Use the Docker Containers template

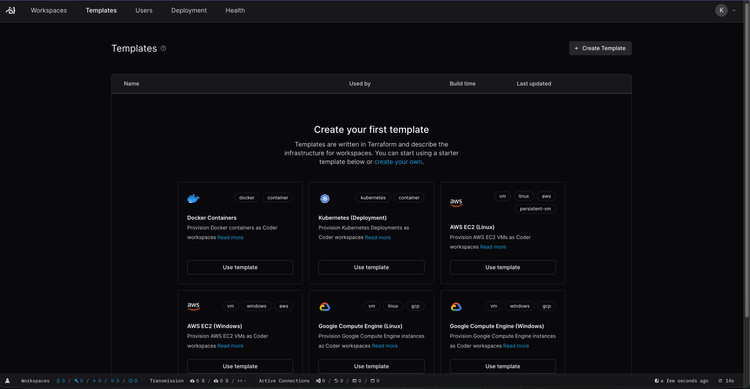click(x=240, y=267)
